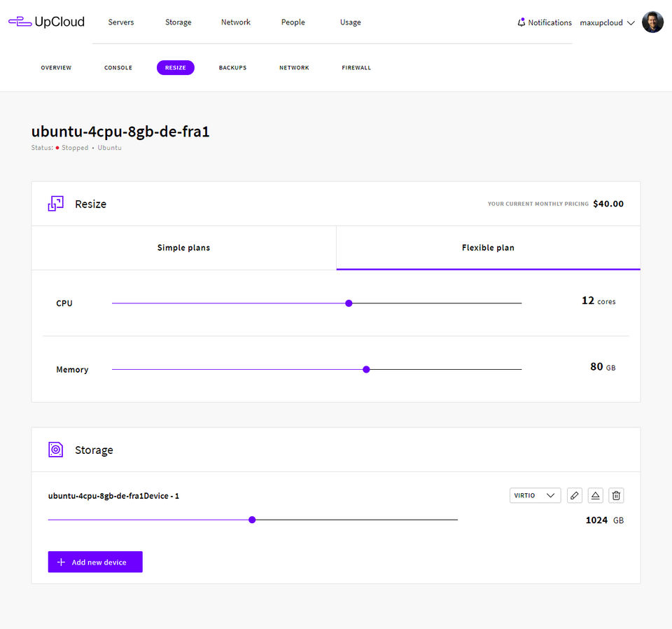Click the UpCloud logo

(46, 22)
